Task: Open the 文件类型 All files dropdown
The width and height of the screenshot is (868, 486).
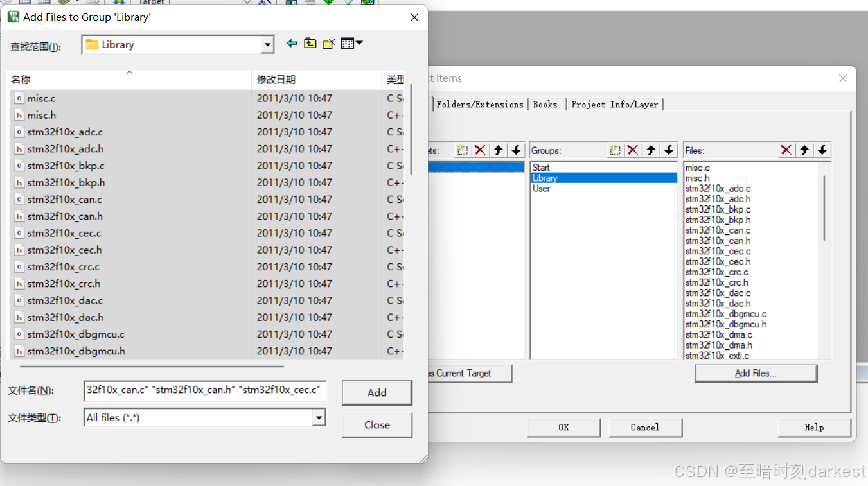Action: pyautogui.click(x=319, y=418)
